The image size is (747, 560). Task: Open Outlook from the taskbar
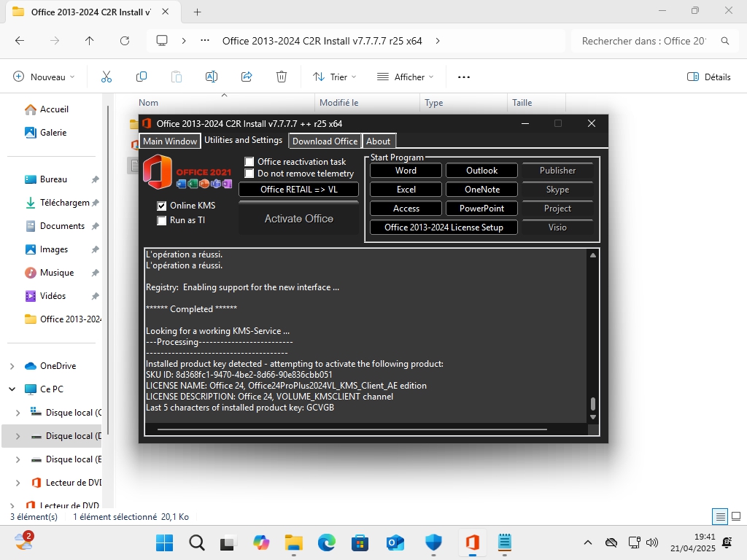395,542
